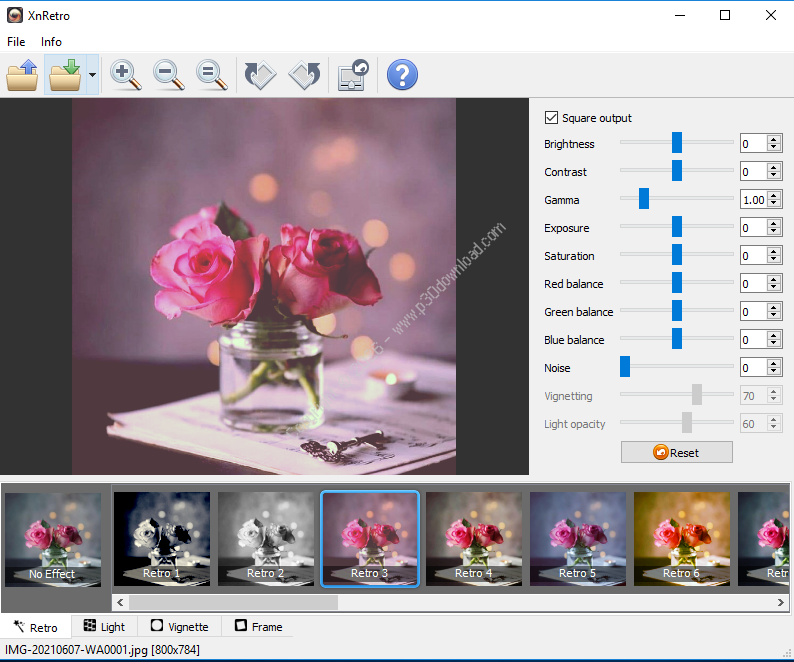The image size is (794, 662).
Task: Increase Brightness with the up stepper arrow
Action: tap(773, 139)
